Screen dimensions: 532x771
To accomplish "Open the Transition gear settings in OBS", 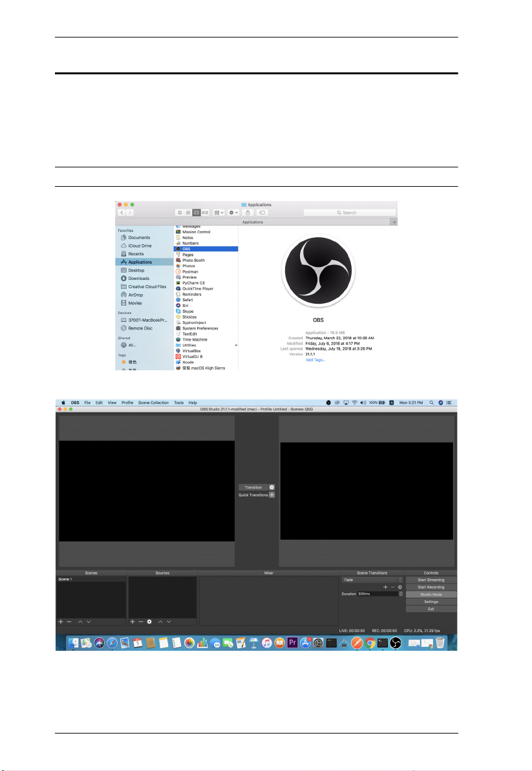I will tap(272, 487).
